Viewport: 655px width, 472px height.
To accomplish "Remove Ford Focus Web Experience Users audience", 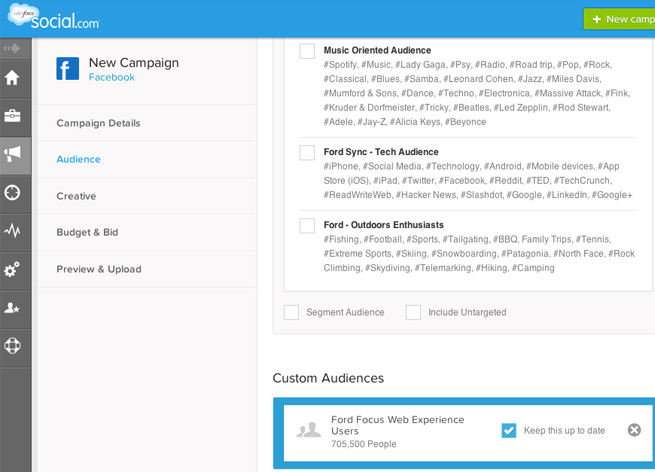I will click(634, 430).
